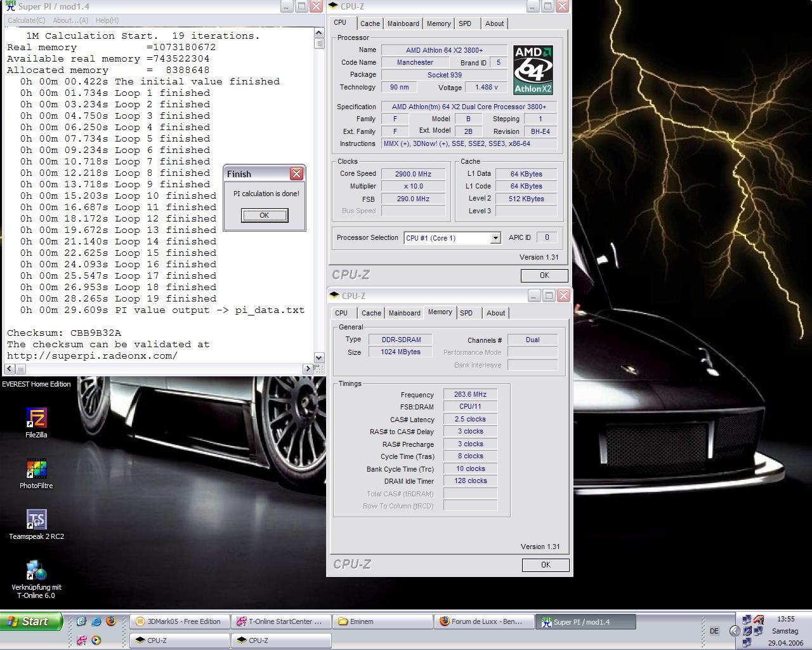The image size is (812, 650).
Task: Open the FileZilla desktop shortcut
Action: tap(36, 423)
